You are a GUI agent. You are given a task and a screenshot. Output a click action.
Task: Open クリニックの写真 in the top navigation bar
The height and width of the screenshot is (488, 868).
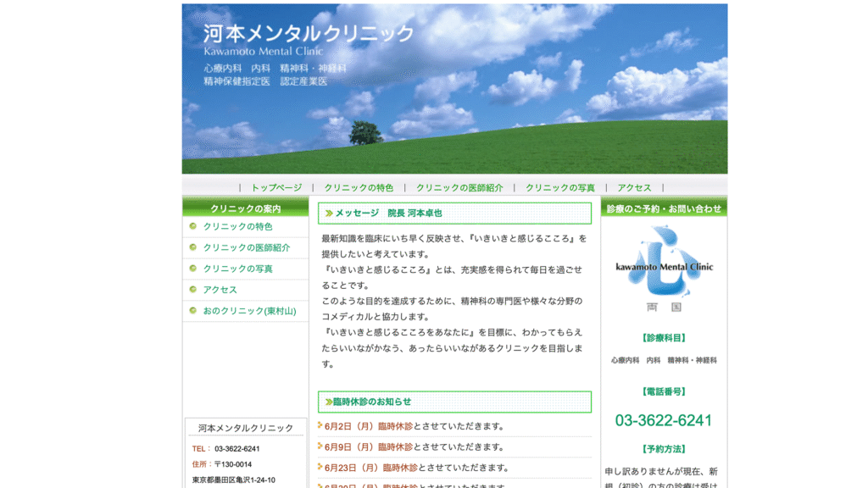click(x=560, y=187)
